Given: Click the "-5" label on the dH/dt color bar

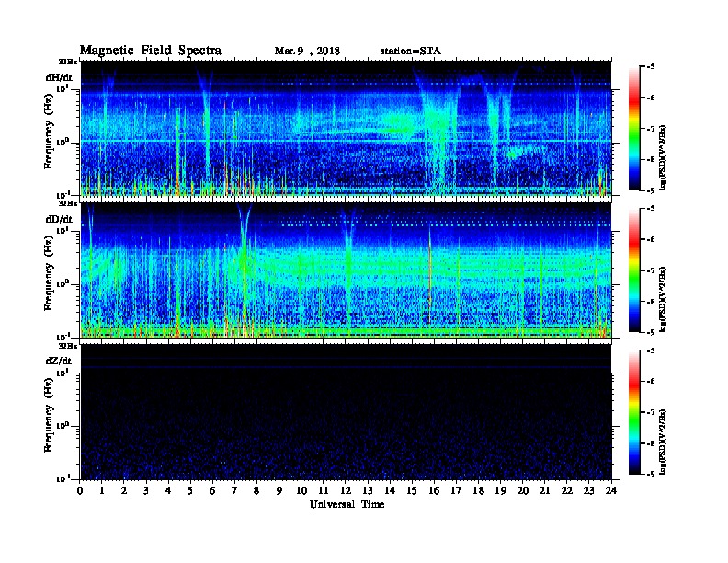Looking at the screenshot, I should pyautogui.click(x=651, y=67).
